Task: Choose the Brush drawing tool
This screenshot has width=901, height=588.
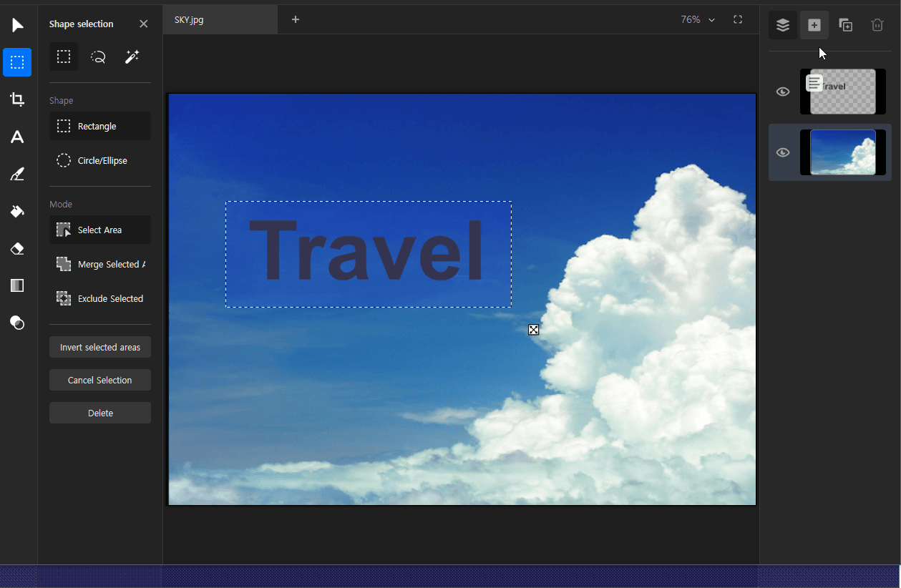Action: (17, 174)
